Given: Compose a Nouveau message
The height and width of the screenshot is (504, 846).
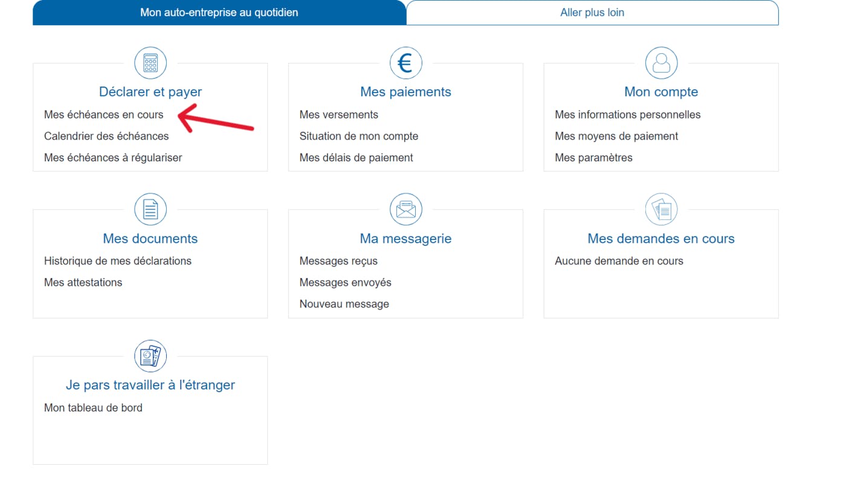Looking at the screenshot, I should point(344,303).
